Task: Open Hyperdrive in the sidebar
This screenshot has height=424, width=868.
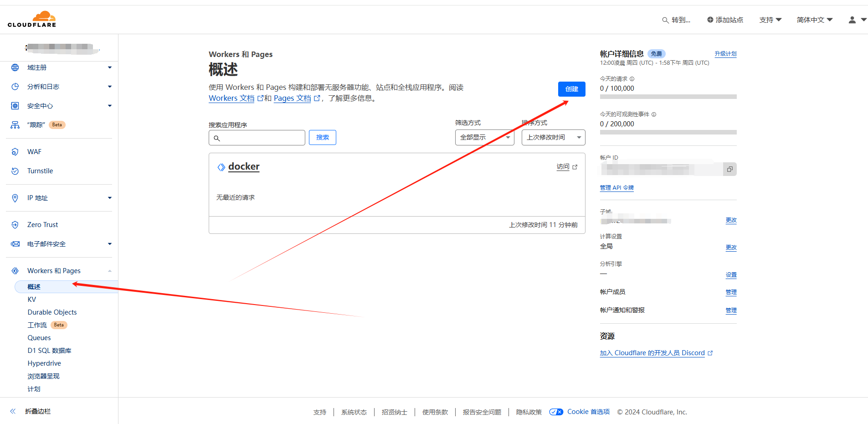Action: 44,363
